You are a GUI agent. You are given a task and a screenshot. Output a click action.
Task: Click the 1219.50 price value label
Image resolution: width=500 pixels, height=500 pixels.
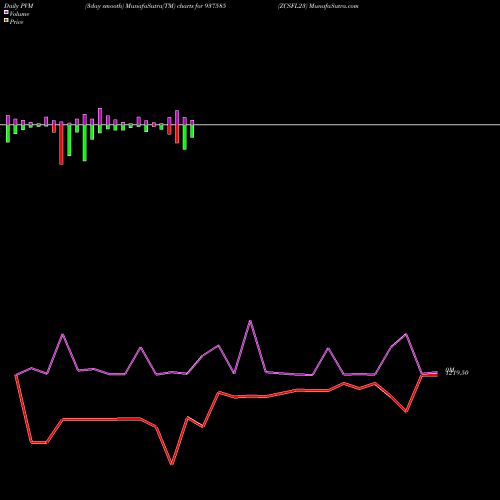[x=457, y=373]
